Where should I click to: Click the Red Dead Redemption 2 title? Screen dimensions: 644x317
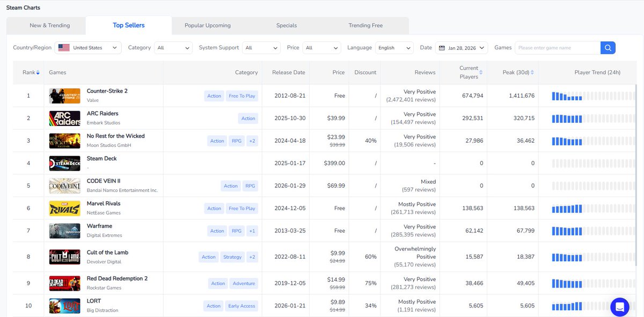tap(117, 279)
